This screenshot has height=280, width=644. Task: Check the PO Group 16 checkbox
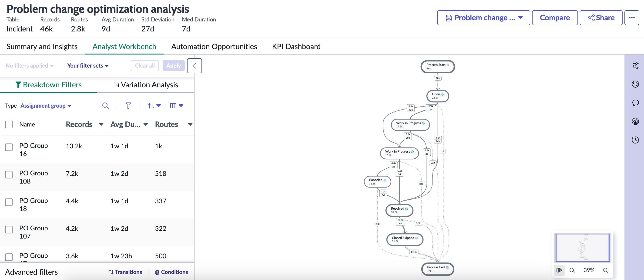click(9, 147)
